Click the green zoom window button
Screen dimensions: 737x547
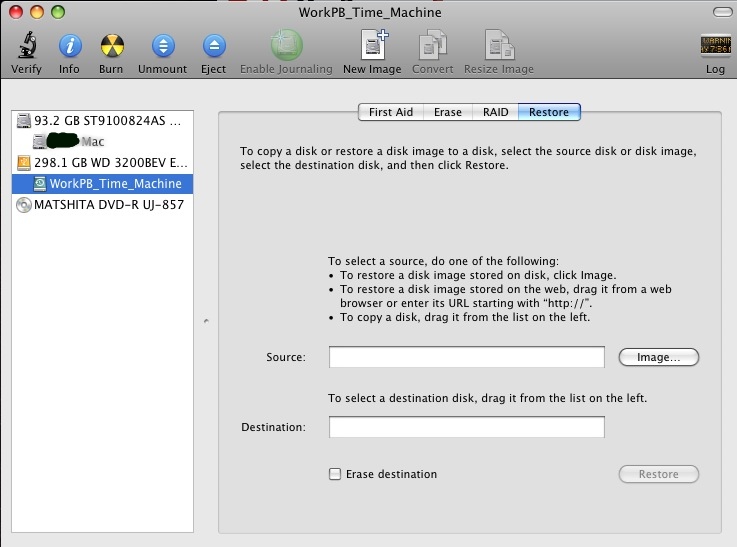tap(58, 12)
